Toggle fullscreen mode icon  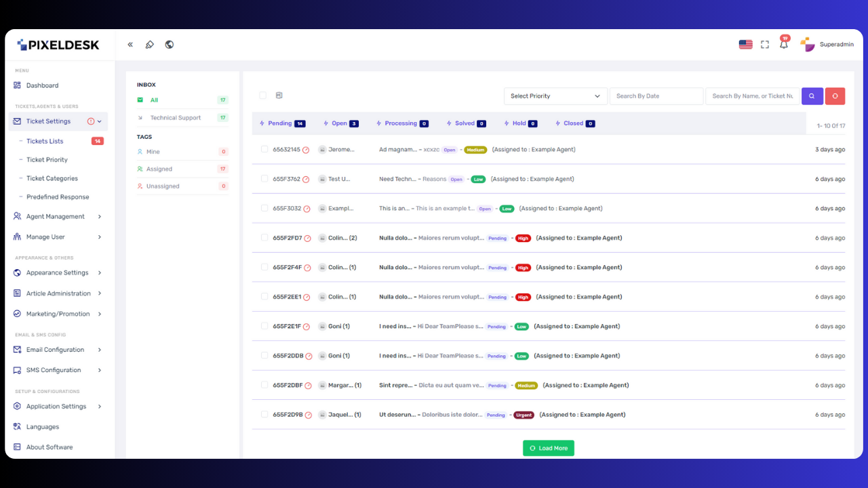tap(765, 45)
